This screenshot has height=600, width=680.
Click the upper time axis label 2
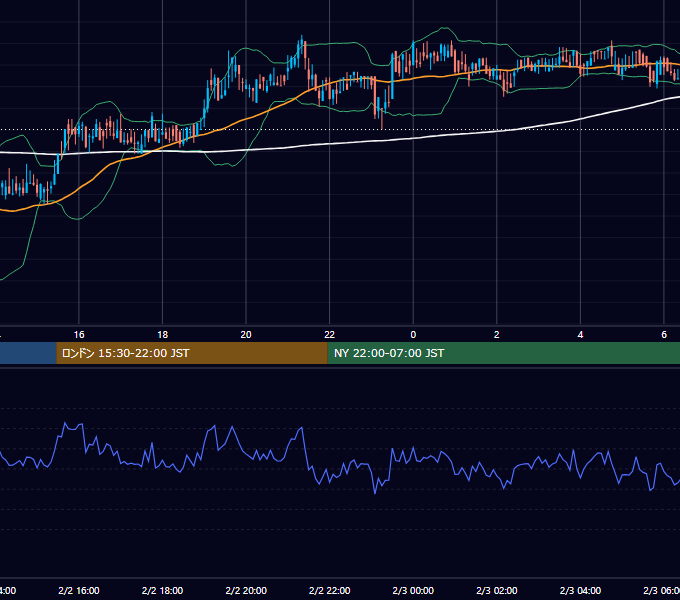pos(497,335)
